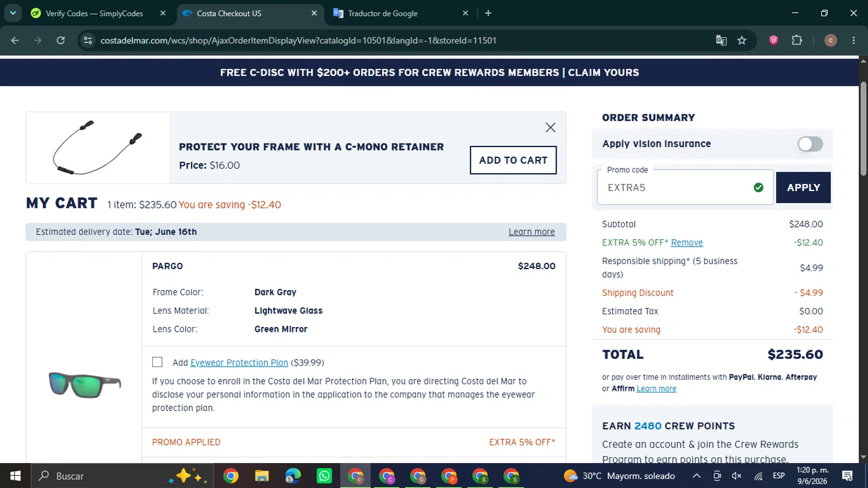Open the Wi-Fi network settings icon

(x=758, y=476)
